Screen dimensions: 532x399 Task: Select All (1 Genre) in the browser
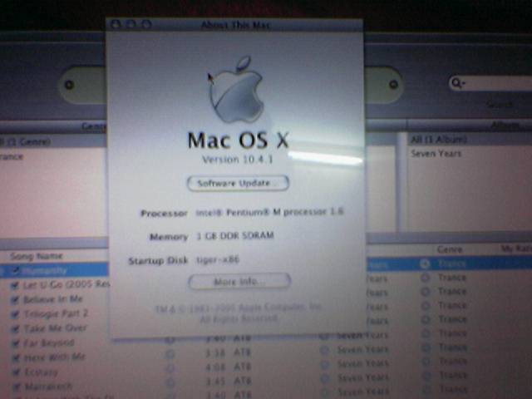point(26,142)
